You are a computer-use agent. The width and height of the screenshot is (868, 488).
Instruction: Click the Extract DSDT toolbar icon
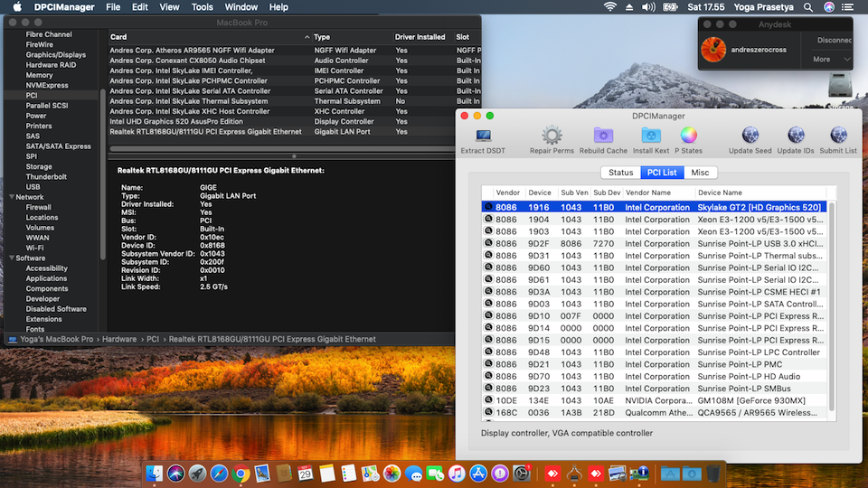tap(484, 136)
